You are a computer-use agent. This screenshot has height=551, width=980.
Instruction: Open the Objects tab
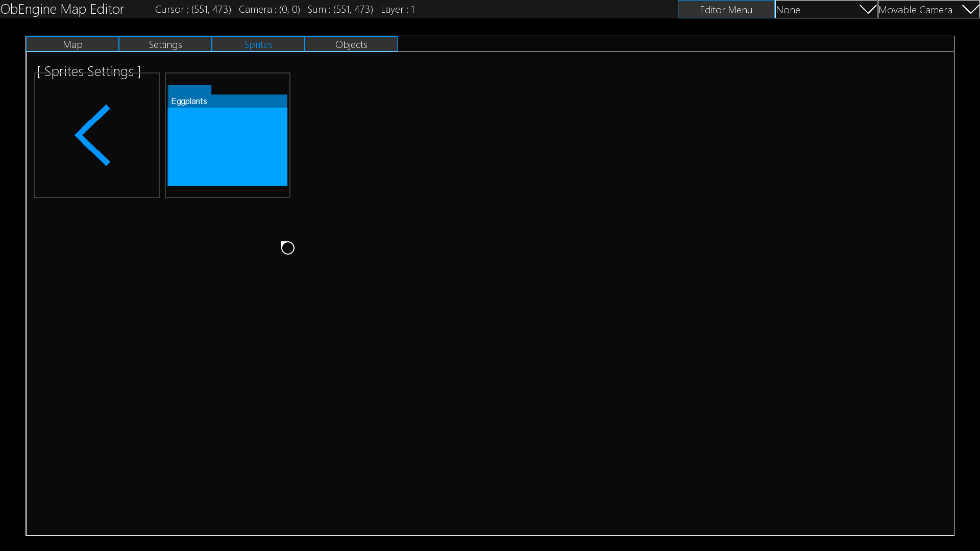click(x=351, y=44)
